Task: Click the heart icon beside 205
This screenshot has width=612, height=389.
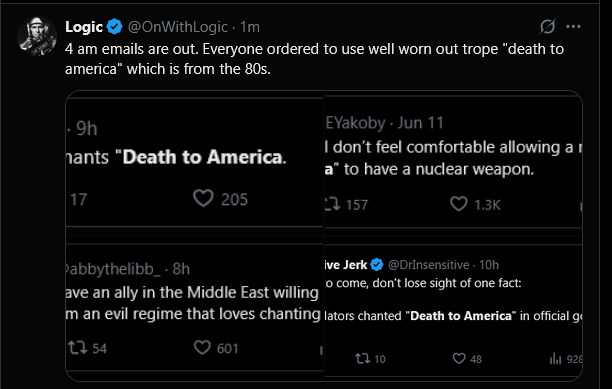Action: pyautogui.click(x=203, y=198)
